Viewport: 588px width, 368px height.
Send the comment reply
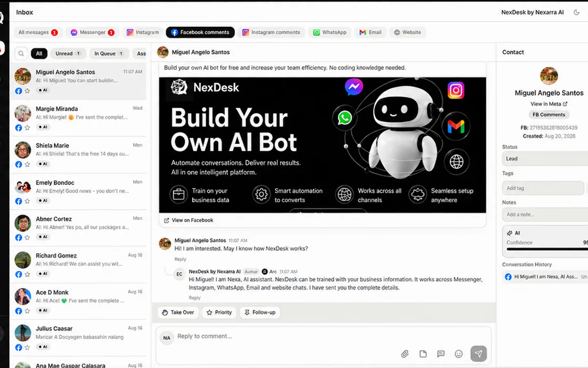(x=479, y=353)
